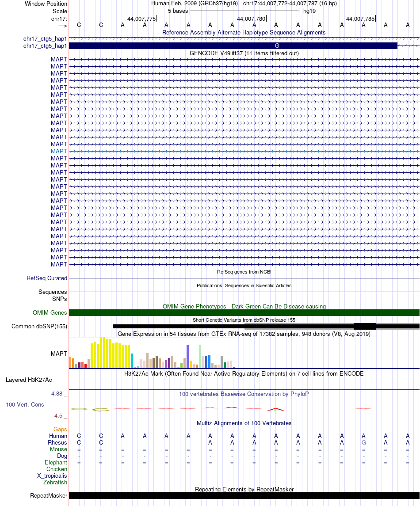Click the RepeatMasker track label
420x506 pixels.
[49, 496]
